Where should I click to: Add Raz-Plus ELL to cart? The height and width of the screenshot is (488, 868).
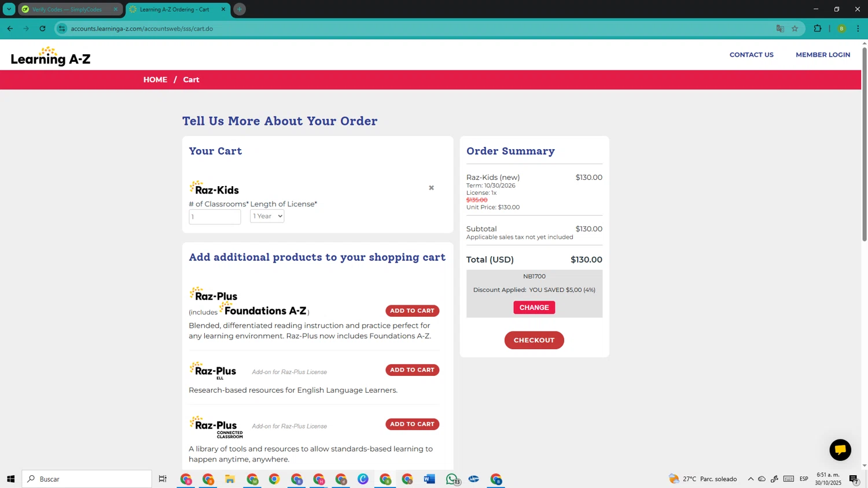click(412, 370)
